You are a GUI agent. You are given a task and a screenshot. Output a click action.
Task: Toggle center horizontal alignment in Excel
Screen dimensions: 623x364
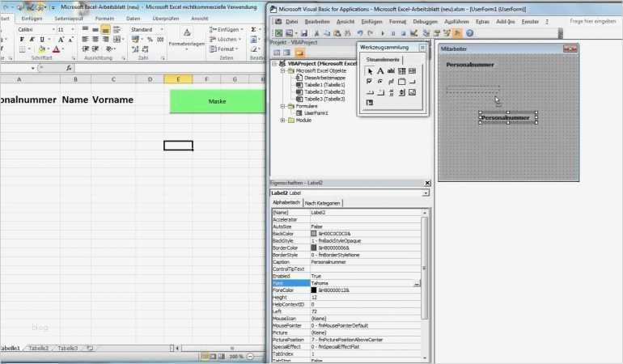coord(95,40)
